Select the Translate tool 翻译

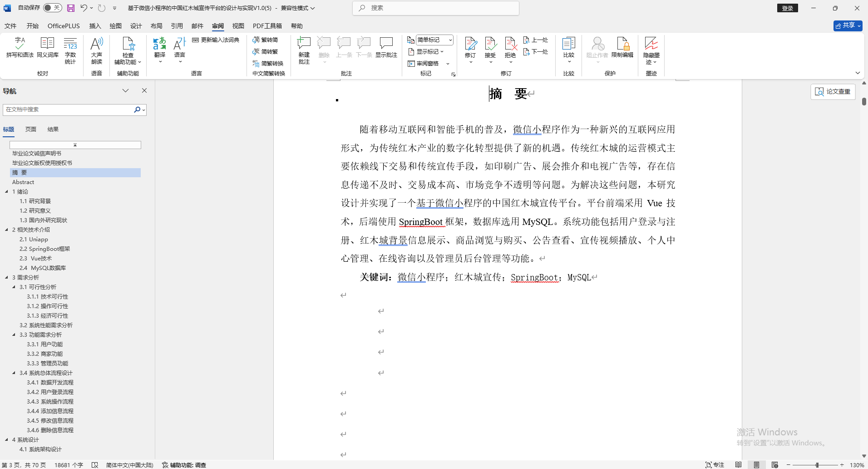click(x=159, y=48)
